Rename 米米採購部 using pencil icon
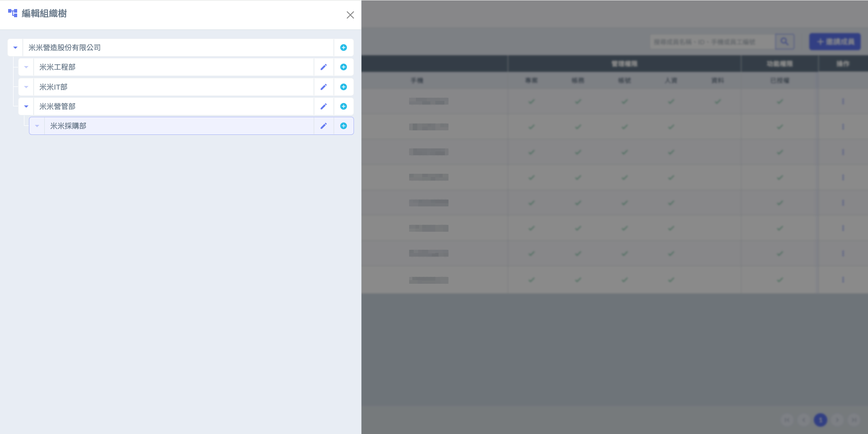Screen dimensions: 868x434 (324, 126)
